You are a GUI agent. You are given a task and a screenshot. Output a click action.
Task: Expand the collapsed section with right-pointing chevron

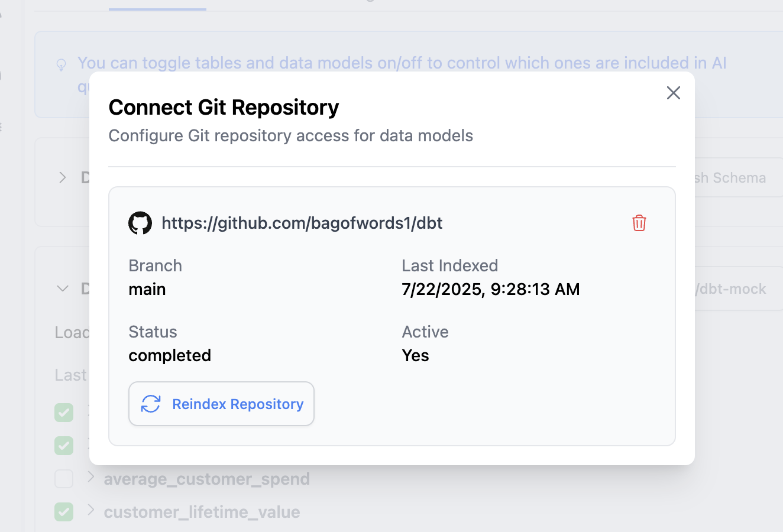point(63,177)
